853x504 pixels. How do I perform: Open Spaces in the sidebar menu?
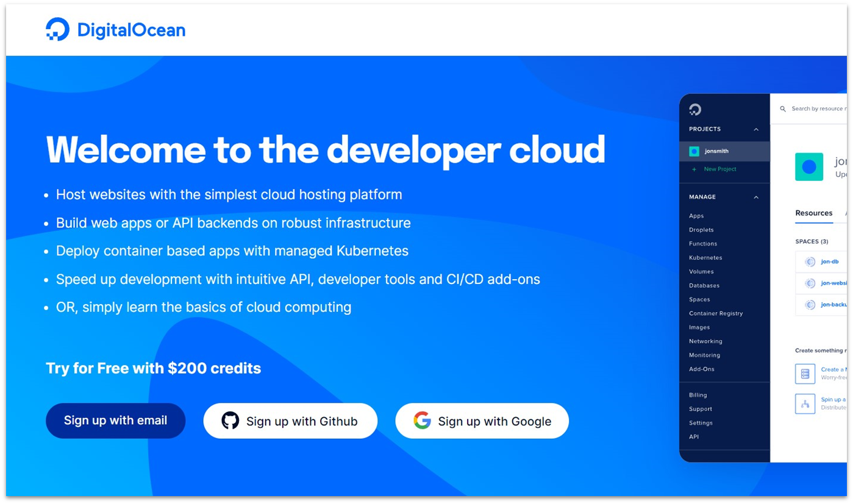699,299
